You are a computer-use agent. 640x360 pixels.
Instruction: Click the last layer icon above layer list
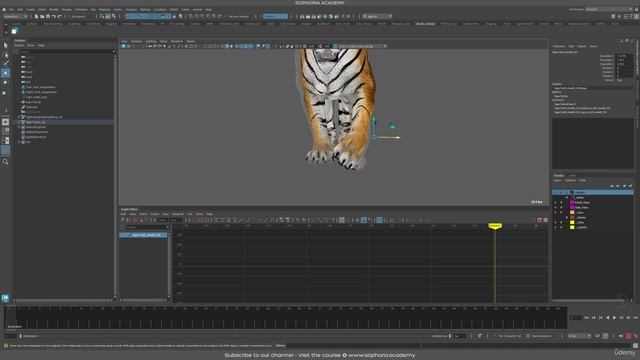click(631, 186)
